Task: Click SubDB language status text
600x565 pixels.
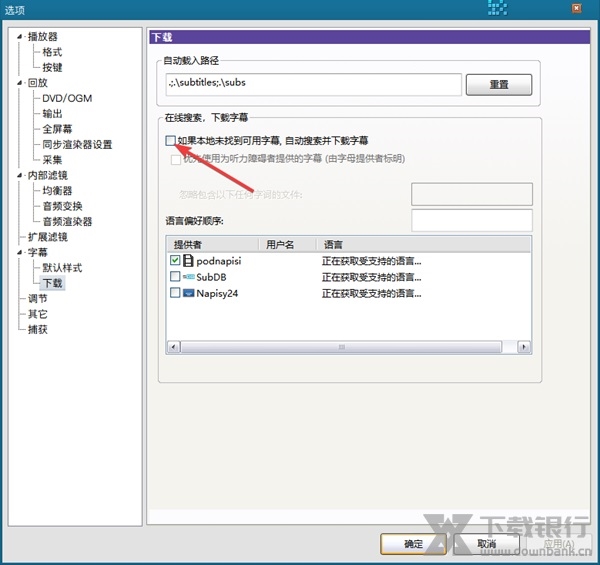Action: (371, 277)
